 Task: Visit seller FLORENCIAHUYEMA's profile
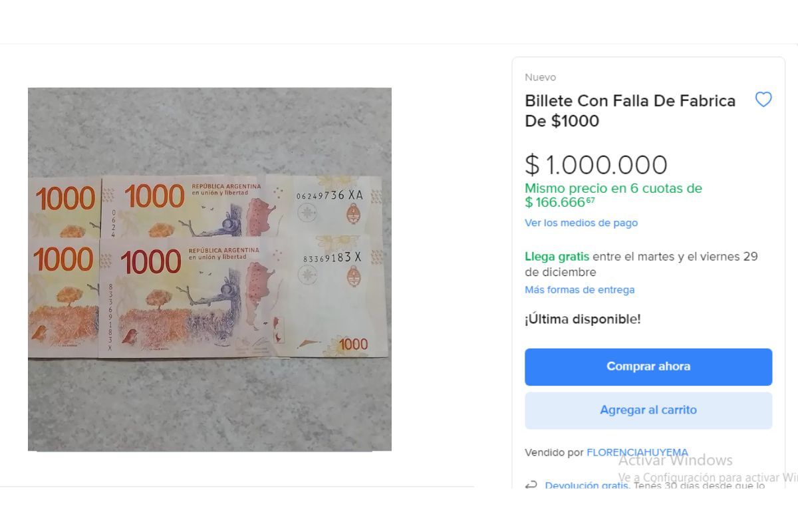point(637,452)
